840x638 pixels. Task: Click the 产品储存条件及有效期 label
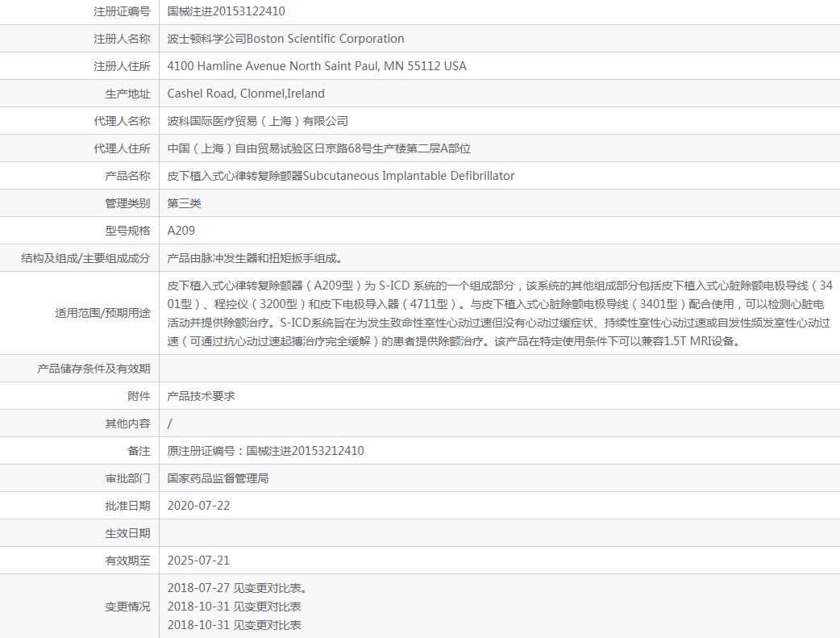[x=94, y=369]
